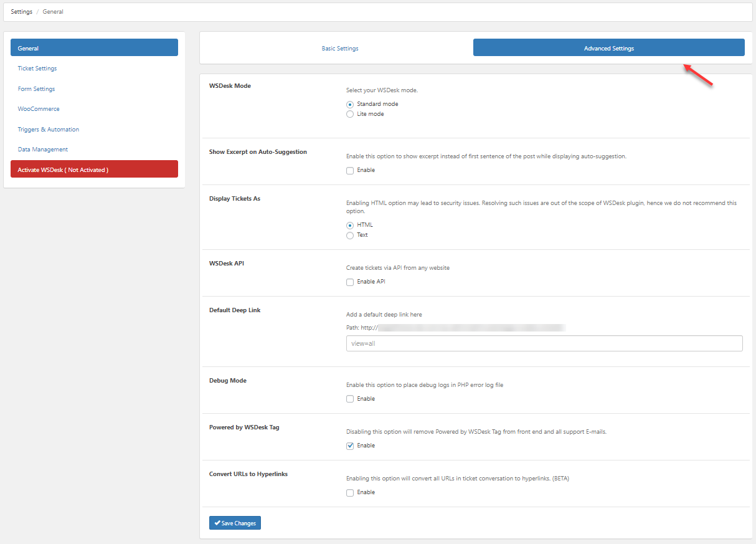Open the Advanced Settings tab
This screenshot has width=756, height=544.
click(x=609, y=48)
